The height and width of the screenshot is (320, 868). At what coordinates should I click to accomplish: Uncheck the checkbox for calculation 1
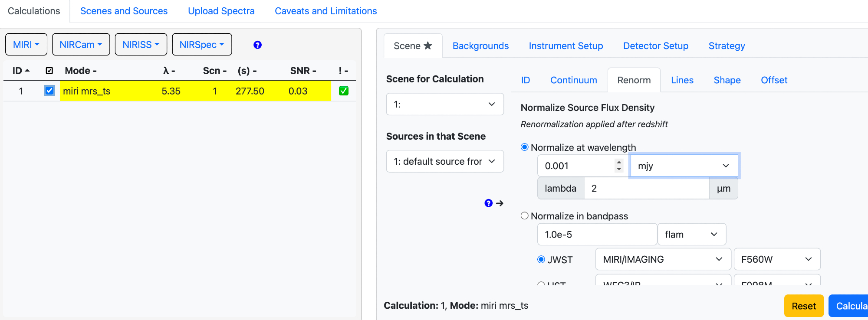click(x=49, y=91)
